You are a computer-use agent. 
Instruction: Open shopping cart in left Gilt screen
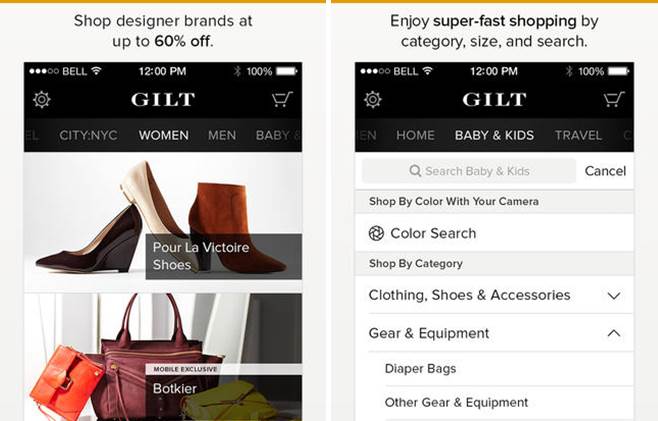[x=282, y=99]
